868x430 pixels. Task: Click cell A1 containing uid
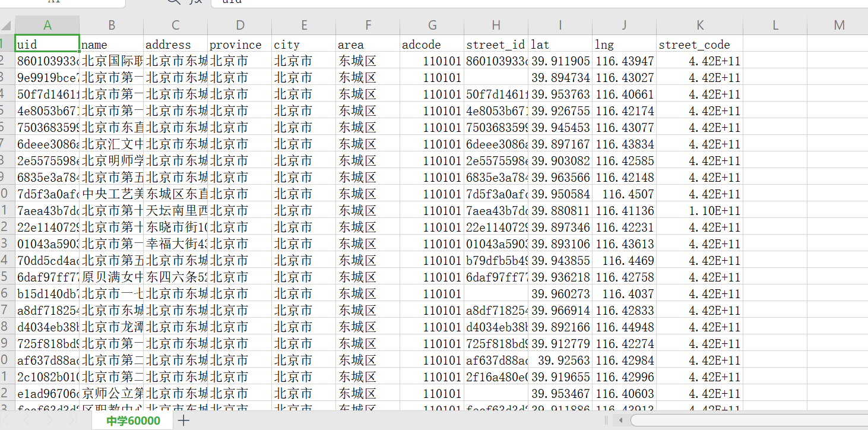(47, 44)
